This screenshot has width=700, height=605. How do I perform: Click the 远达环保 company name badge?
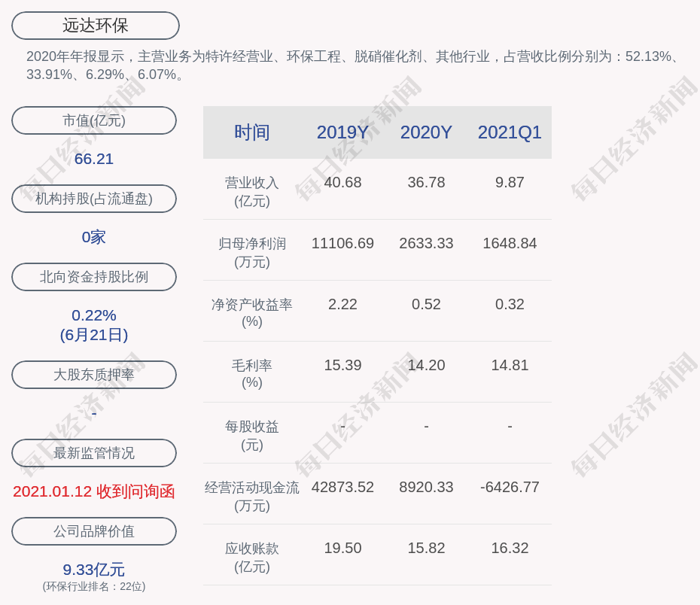point(94,25)
